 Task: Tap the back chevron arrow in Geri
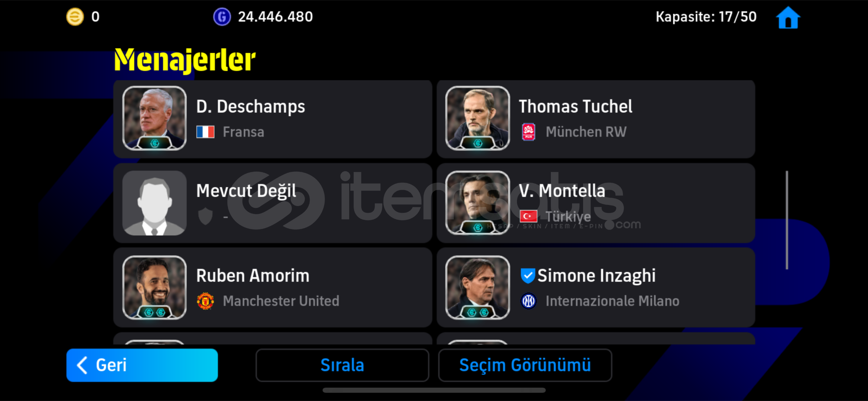(x=82, y=365)
